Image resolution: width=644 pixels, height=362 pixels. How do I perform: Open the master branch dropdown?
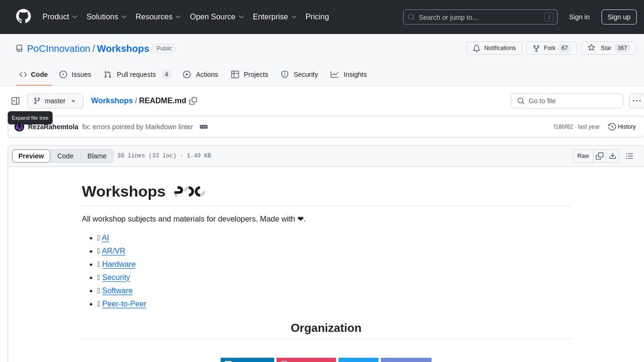tap(55, 101)
